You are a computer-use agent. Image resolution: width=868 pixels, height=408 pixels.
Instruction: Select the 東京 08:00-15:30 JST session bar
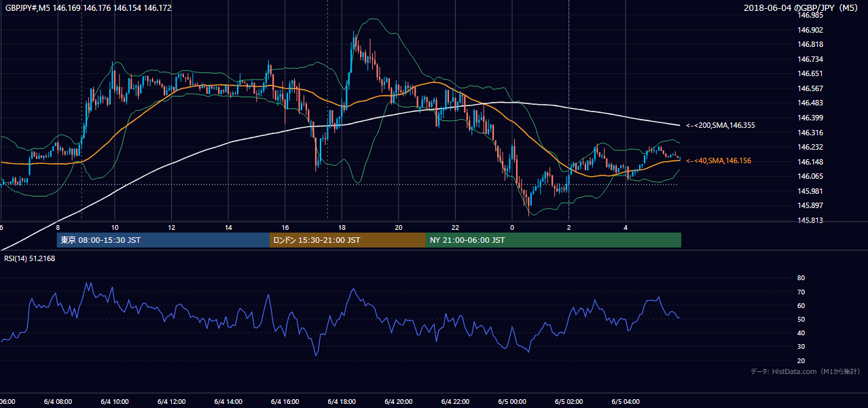point(163,240)
